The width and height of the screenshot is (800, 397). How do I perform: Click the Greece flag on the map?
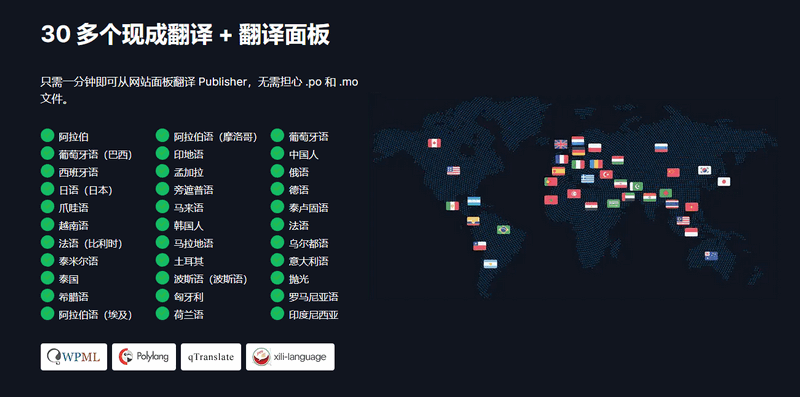587,179
